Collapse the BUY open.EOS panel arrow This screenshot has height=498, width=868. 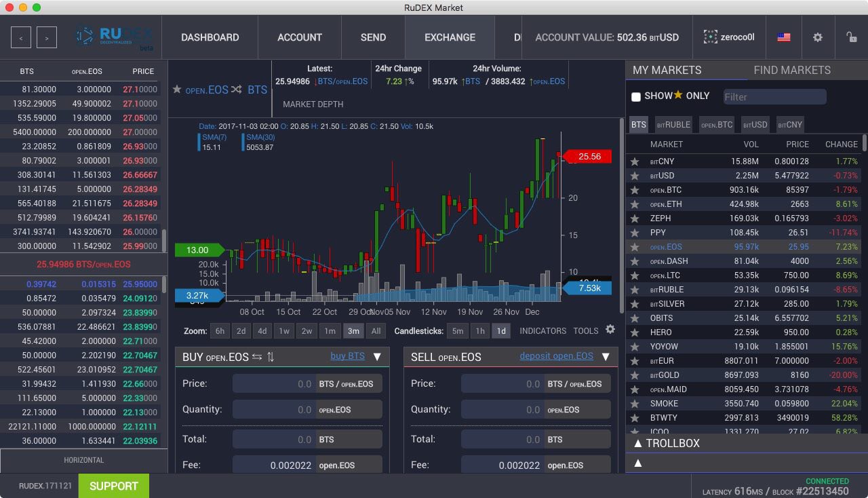(377, 357)
